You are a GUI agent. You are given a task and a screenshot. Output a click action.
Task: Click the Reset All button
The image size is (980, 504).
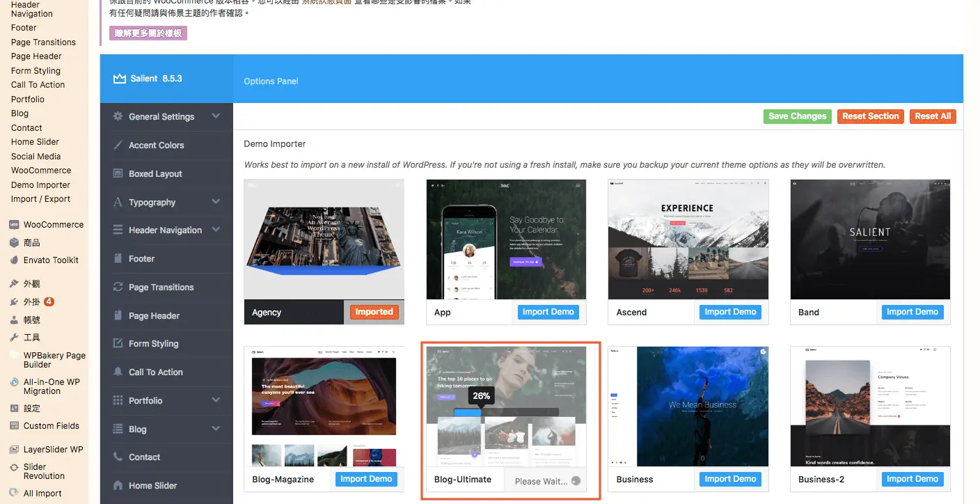pyautogui.click(x=933, y=116)
